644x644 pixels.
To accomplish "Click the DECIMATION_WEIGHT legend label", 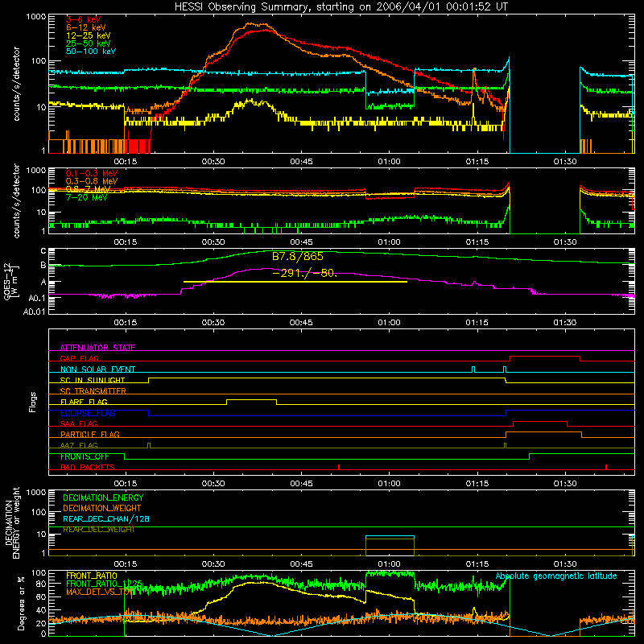I will [x=102, y=508].
